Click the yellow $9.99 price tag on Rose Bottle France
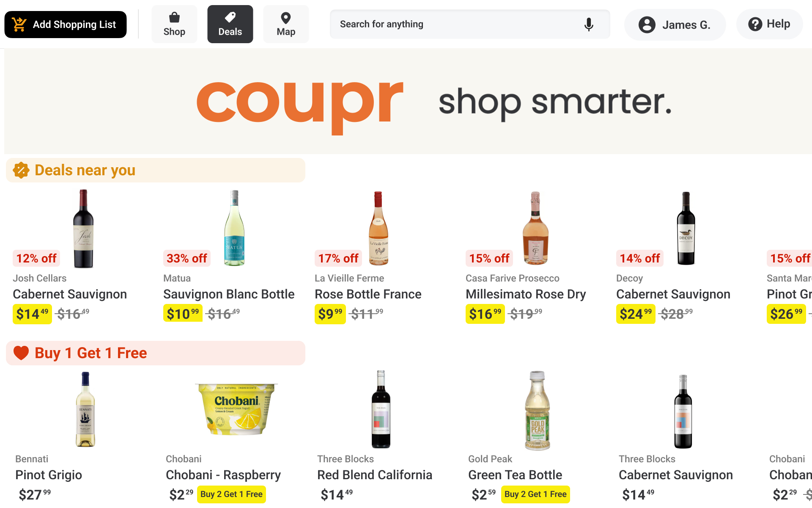 pyautogui.click(x=330, y=314)
